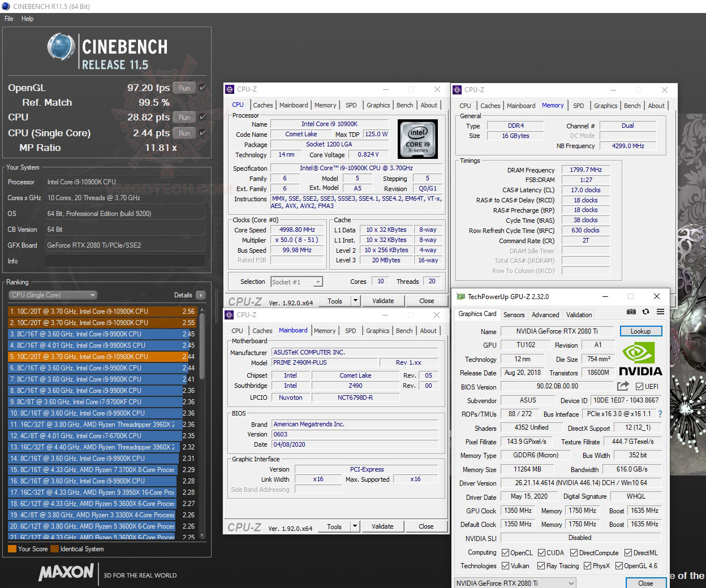Open the File menu in Cinebench
The width and height of the screenshot is (706, 588).
point(8,19)
